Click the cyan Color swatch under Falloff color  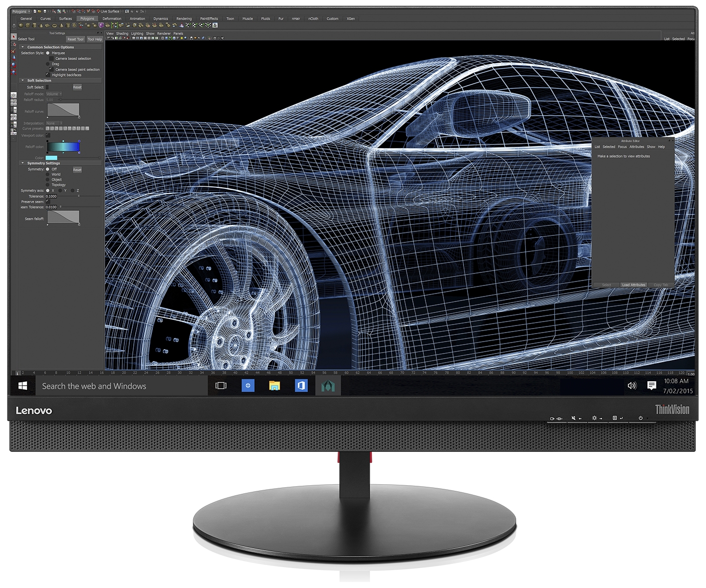coord(51,158)
